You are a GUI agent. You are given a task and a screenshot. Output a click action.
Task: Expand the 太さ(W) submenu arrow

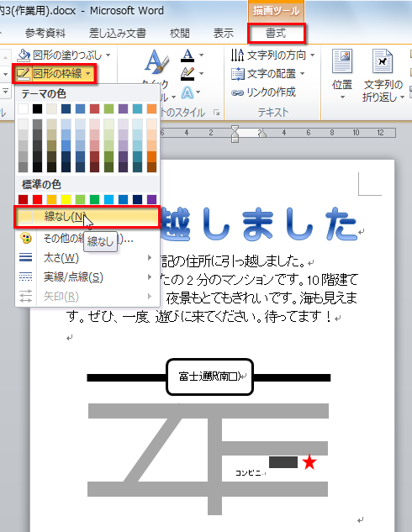[x=150, y=258]
